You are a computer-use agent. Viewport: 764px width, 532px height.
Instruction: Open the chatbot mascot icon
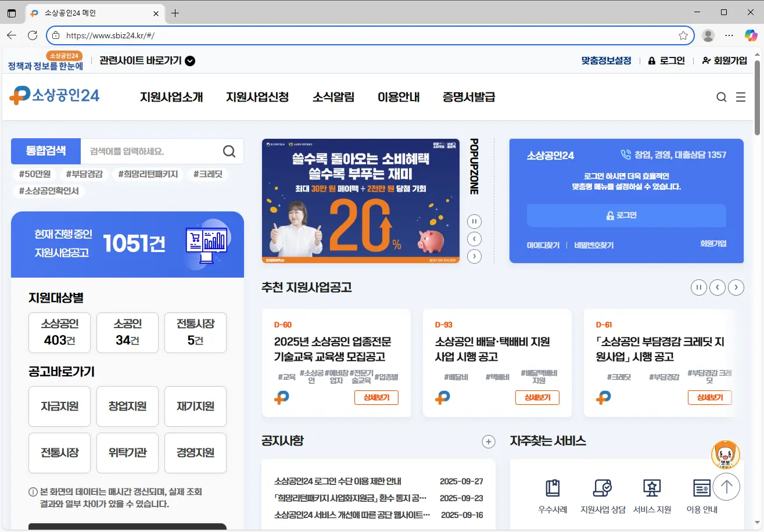[x=726, y=455]
